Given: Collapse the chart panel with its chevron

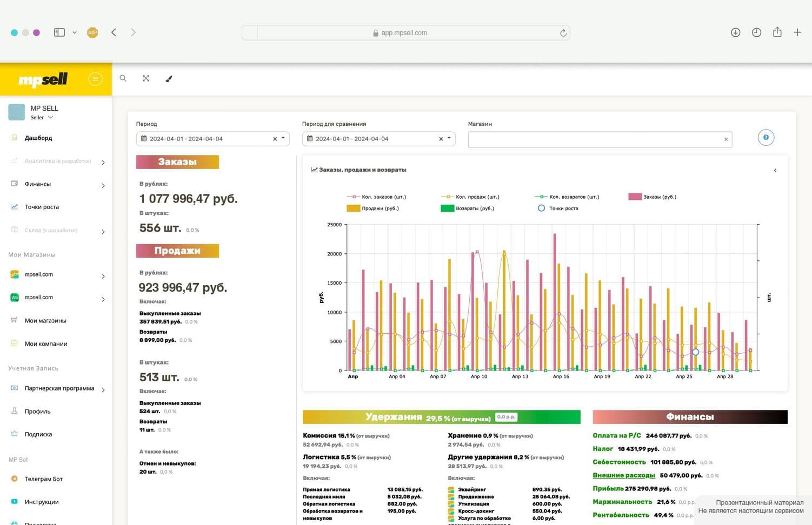Looking at the screenshot, I should pos(775,170).
